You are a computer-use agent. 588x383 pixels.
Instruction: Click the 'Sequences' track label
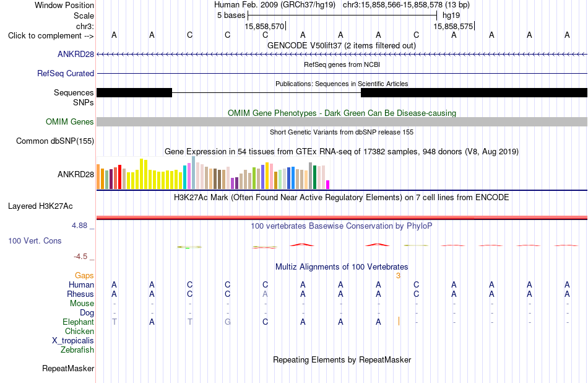coord(74,92)
